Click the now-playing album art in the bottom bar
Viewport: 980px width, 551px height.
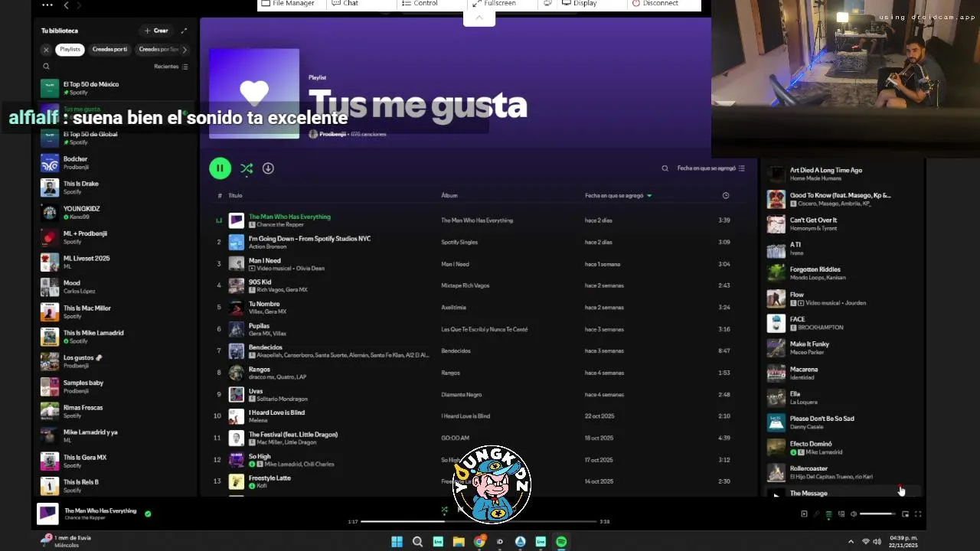(48, 514)
